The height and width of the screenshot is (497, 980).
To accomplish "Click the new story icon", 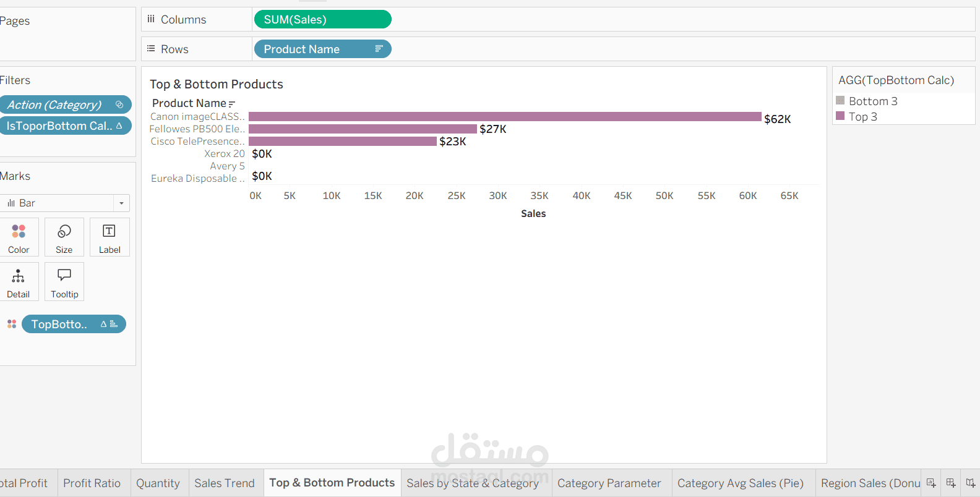I will [971, 483].
